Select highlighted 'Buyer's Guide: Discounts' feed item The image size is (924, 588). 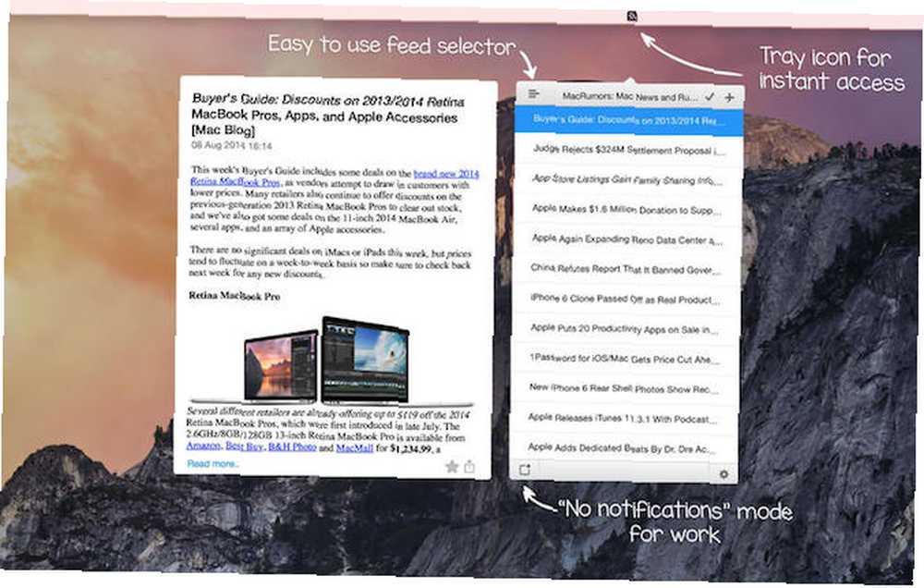pos(628,120)
